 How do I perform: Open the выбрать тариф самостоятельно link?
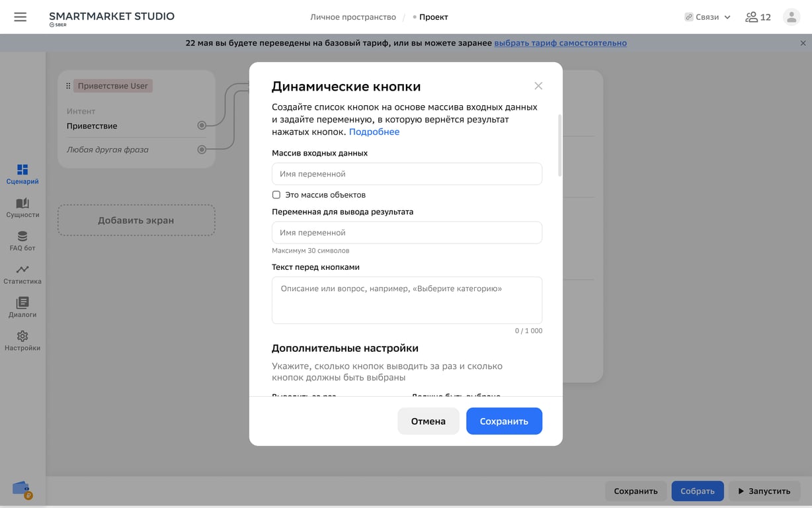(x=561, y=43)
